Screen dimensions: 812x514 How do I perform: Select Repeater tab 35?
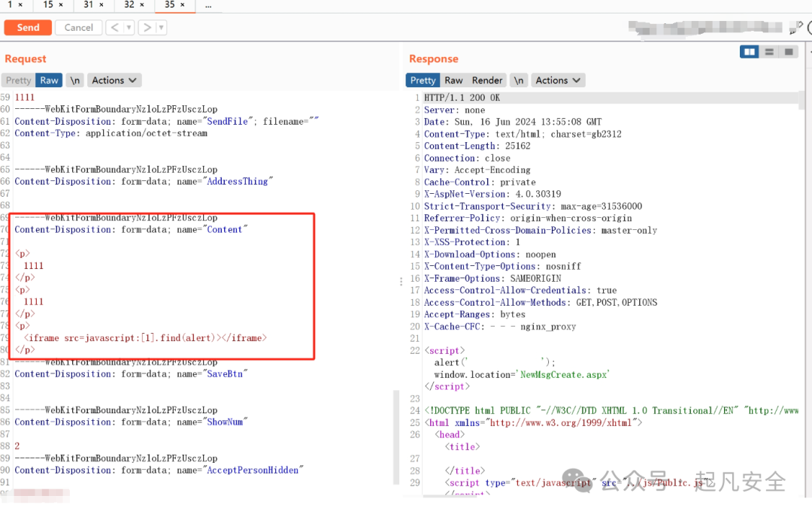point(169,5)
